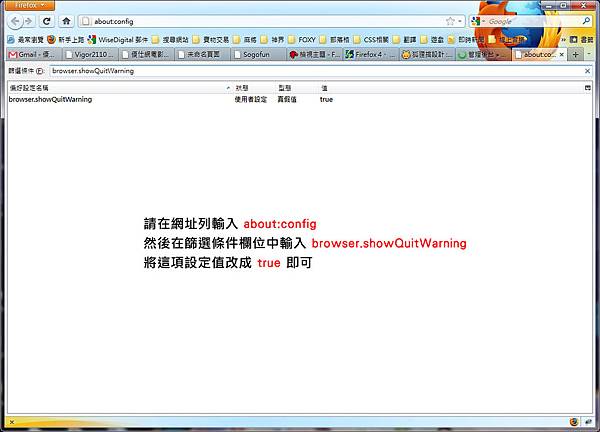Open the list-all-tabs dropdown

tap(589, 54)
